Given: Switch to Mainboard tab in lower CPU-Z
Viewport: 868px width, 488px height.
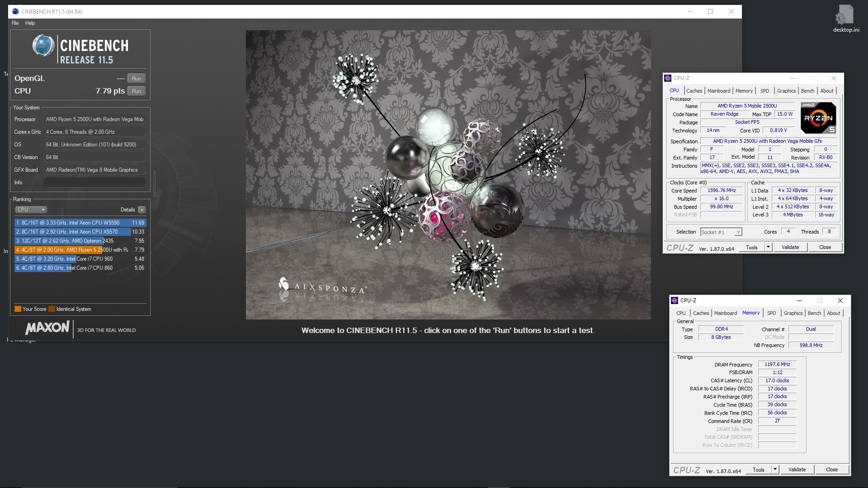Looking at the screenshot, I should click(725, 313).
